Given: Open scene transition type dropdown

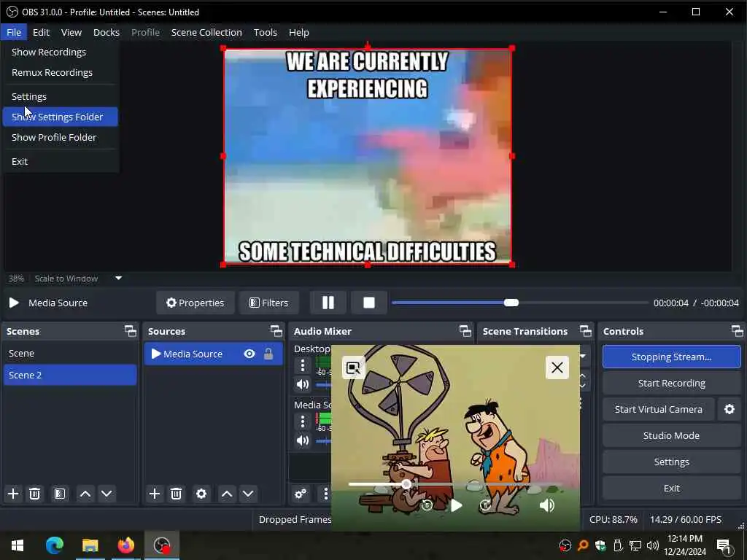Looking at the screenshot, I should click(583, 356).
